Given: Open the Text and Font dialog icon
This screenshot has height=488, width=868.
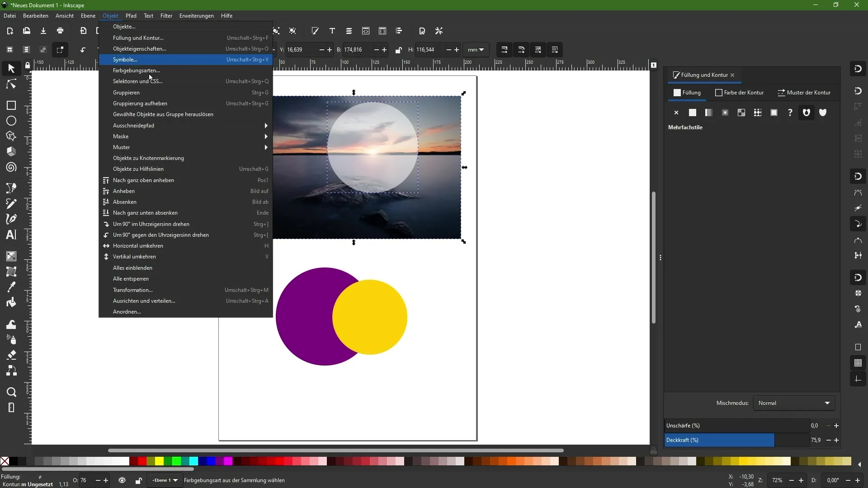Looking at the screenshot, I should point(332,31).
